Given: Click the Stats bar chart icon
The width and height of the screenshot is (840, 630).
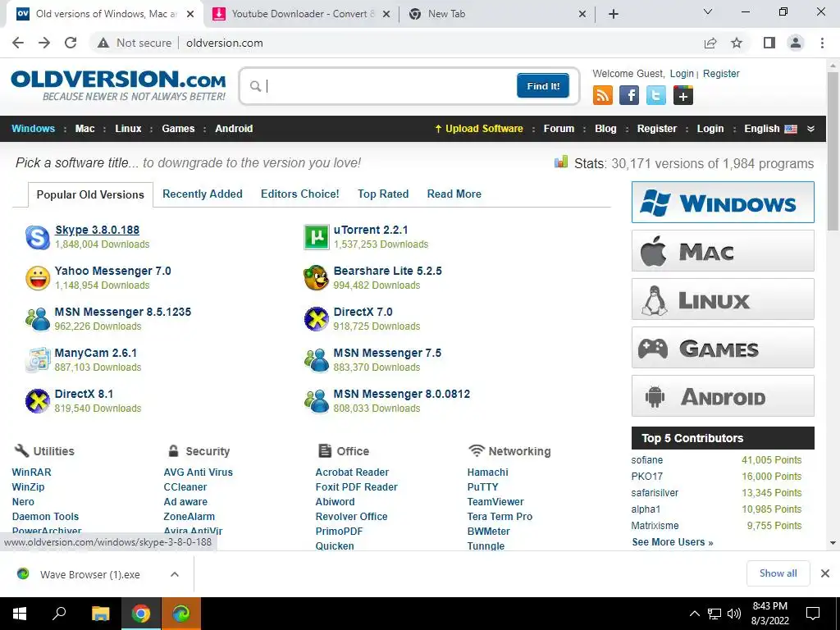Looking at the screenshot, I should (x=561, y=162).
